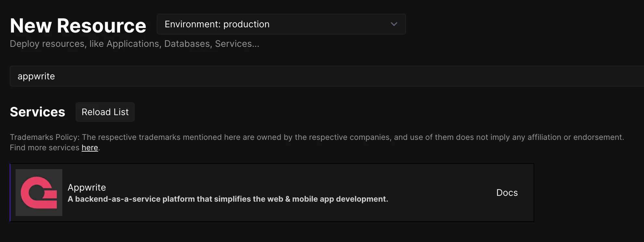Click the Appwrite logo icon
Viewport: 644px width, 242px height.
coord(39,193)
